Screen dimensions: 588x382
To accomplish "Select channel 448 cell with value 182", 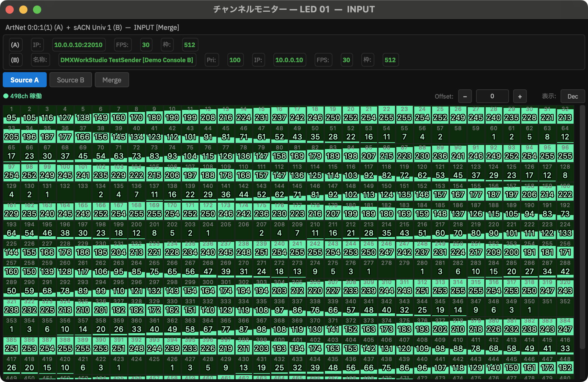I will (x=565, y=364).
